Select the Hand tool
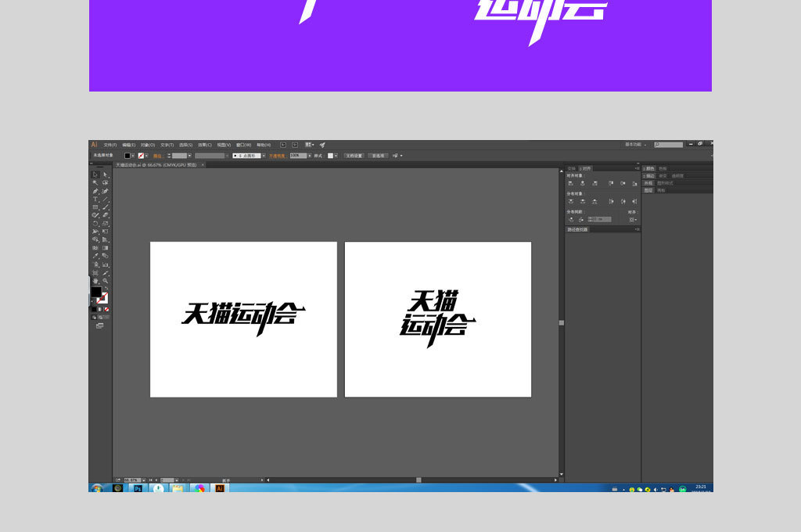Screen dimensions: 801x532 95,281
